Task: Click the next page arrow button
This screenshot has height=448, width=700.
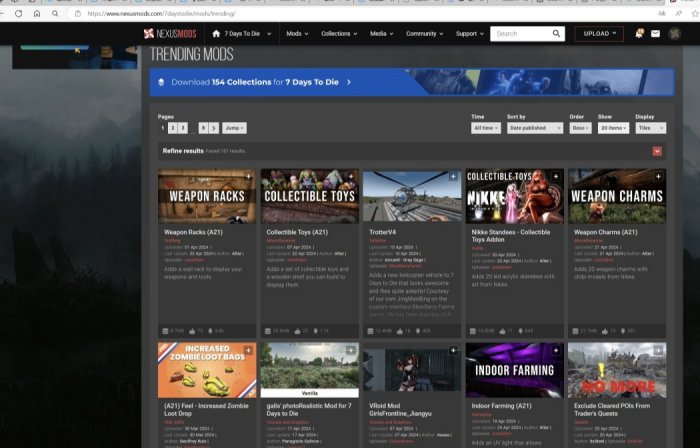Action: point(214,128)
